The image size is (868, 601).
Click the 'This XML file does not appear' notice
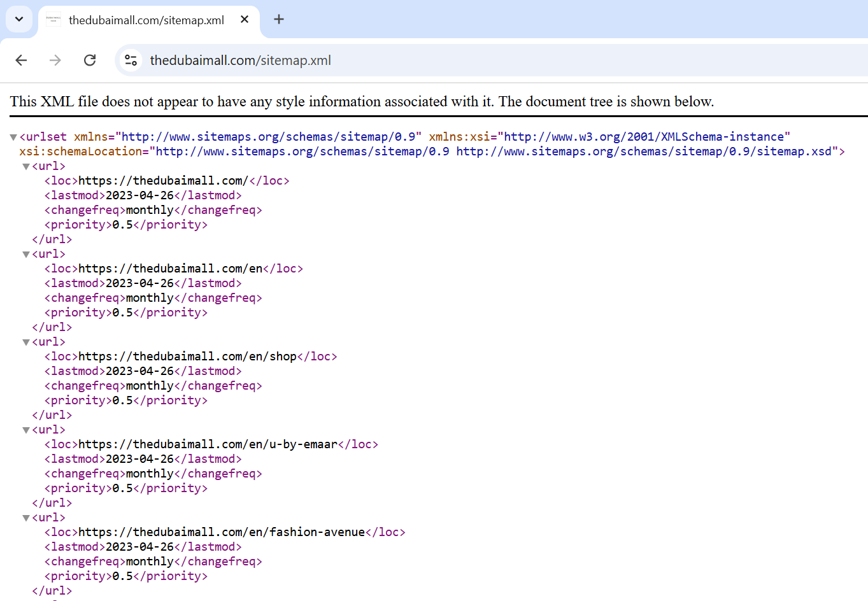362,102
